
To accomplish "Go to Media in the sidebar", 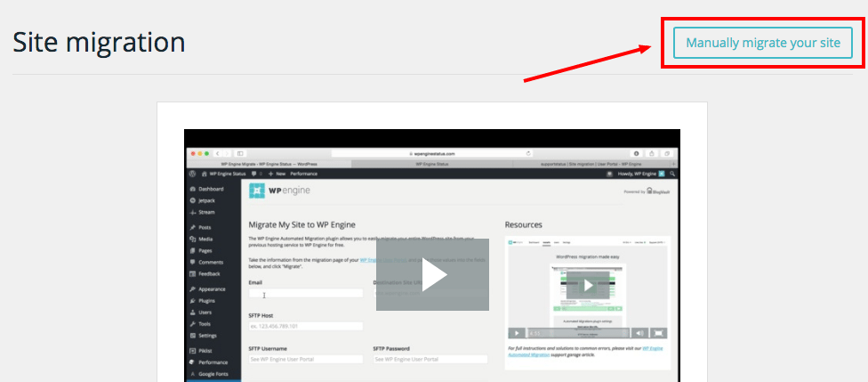I will (x=205, y=239).
